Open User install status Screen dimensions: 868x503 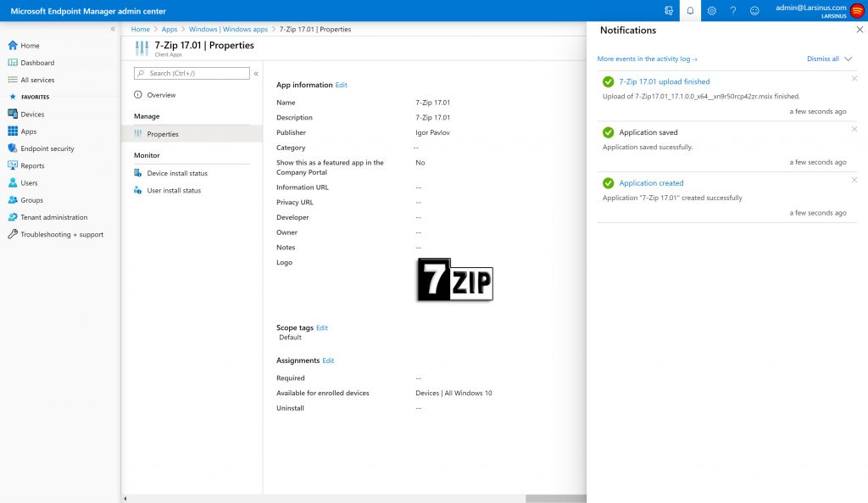[x=174, y=191]
